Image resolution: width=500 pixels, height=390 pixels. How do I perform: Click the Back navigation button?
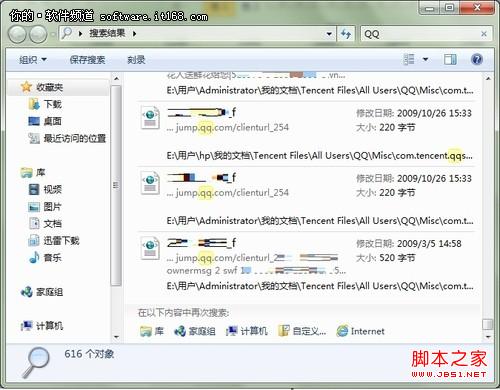[17, 34]
